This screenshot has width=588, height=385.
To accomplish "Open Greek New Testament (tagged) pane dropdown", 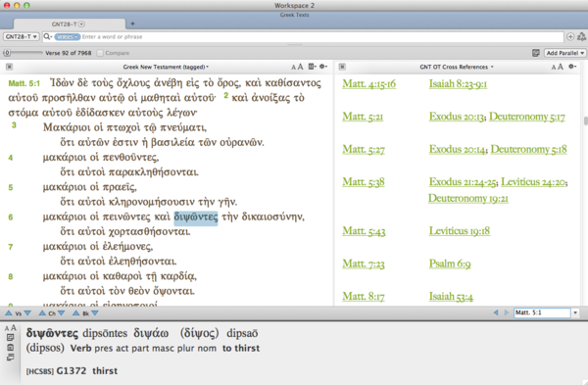I will 166,67.
